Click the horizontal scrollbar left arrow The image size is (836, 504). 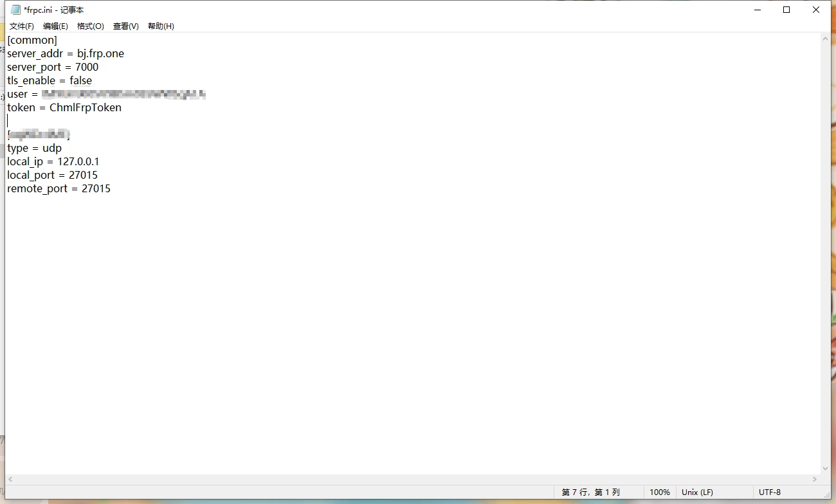click(x=10, y=480)
